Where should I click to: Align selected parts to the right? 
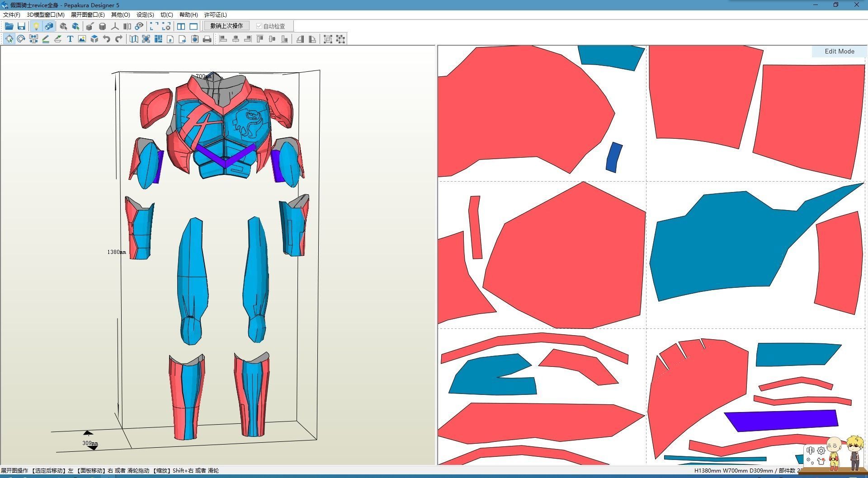tap(248, 39)
